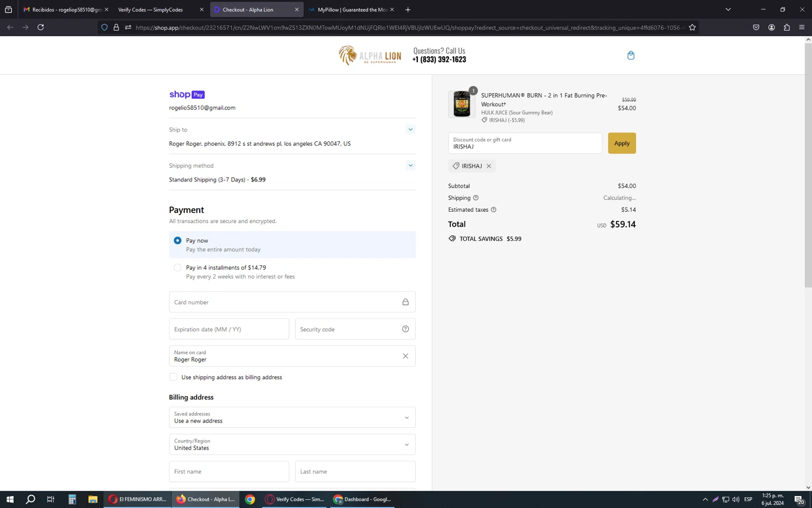Open tracking protection shield
The height and width of the screenshot is (508, 812).
click(104, 27)
